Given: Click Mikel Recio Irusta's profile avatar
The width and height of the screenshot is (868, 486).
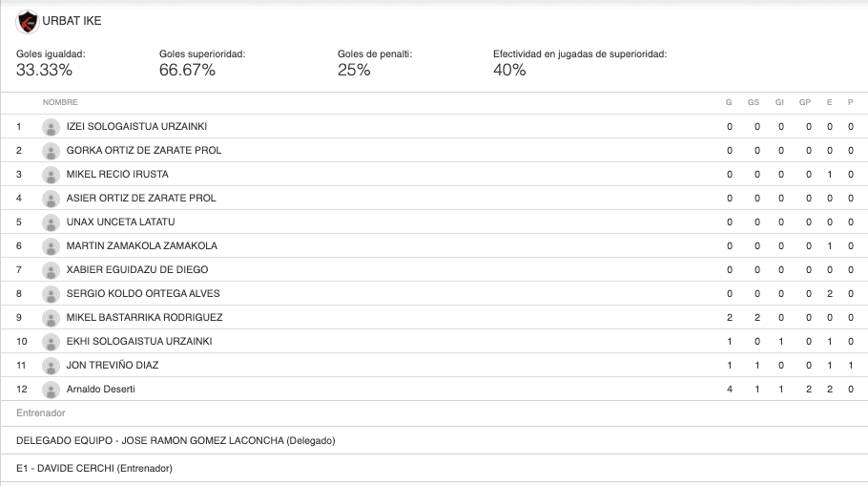Looking at the screenshot, I should tap(51, 175).
